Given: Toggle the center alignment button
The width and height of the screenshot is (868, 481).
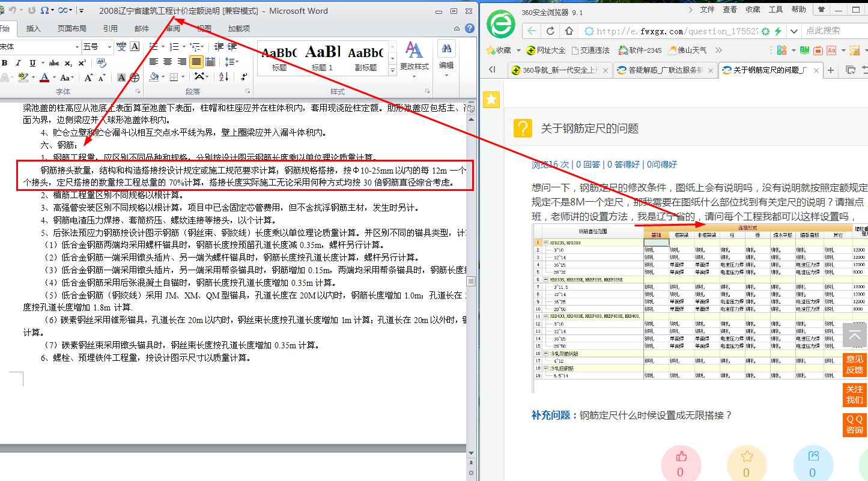Looking at the screenshot, I should click(168, 62).
